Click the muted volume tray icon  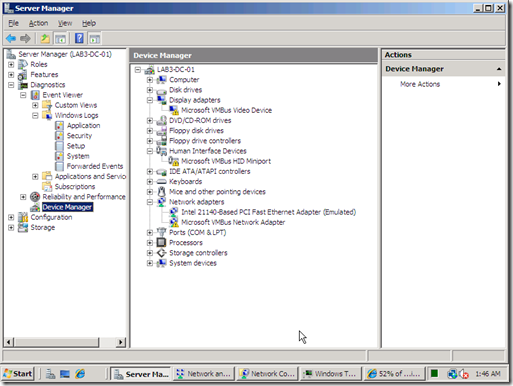point(464,374)
